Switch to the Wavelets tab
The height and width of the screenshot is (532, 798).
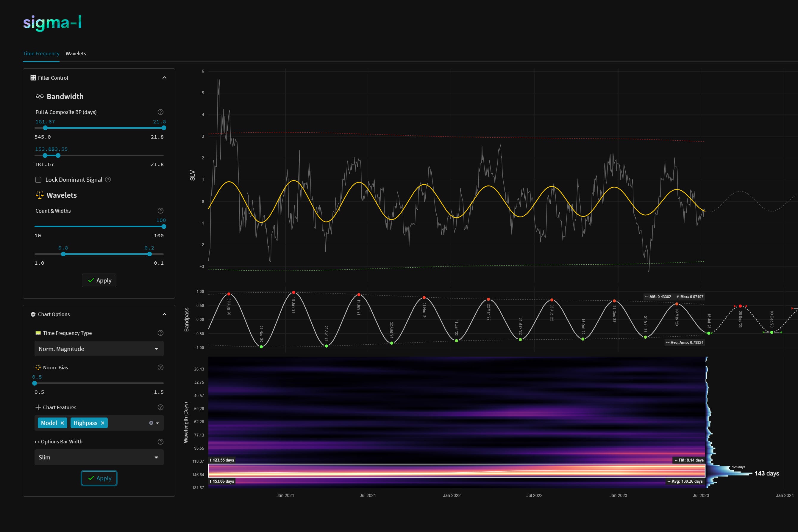point(76,54)
